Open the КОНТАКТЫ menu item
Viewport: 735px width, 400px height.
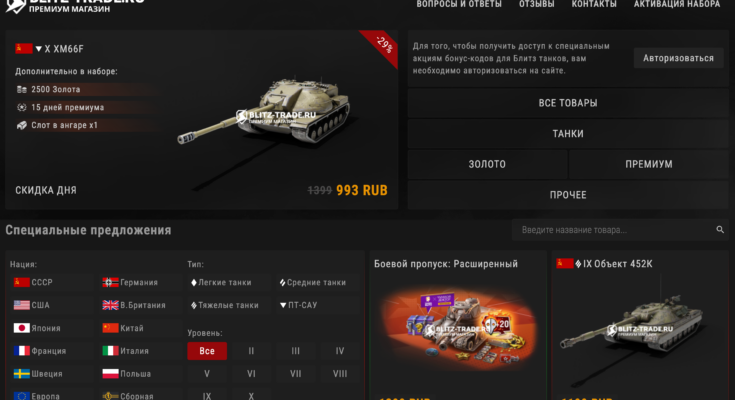point(594,4)
